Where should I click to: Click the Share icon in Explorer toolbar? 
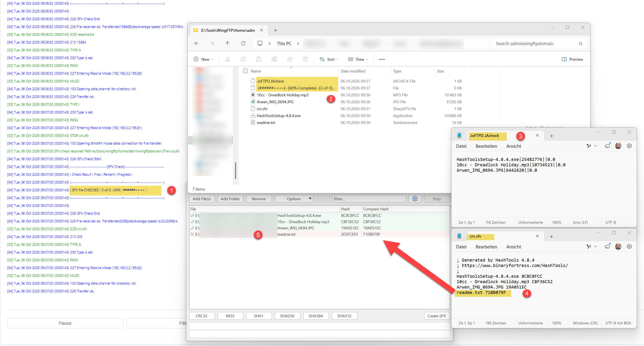[290, 59]
